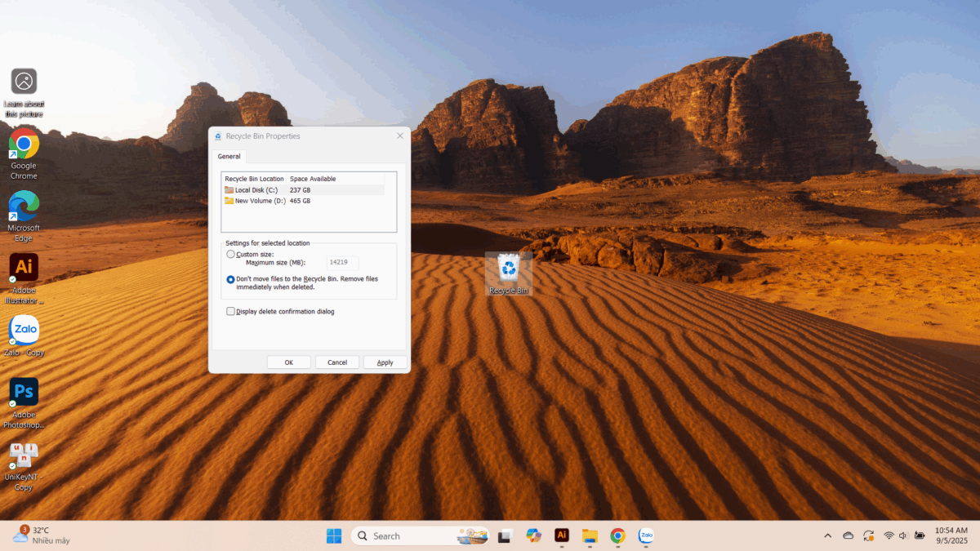This screenshot has height=551, width=980.
Task: Open volume control via the speaker tray icon
Action: pos(902,535)
